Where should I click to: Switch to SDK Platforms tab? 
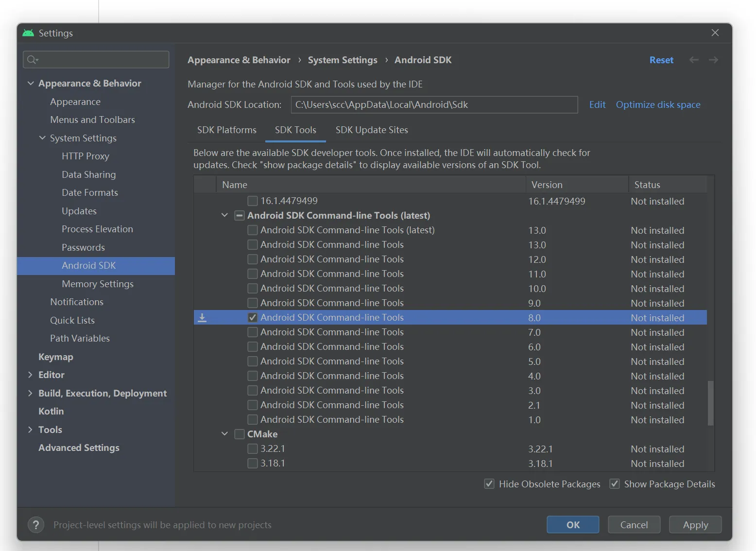click(x=227, y=130)
